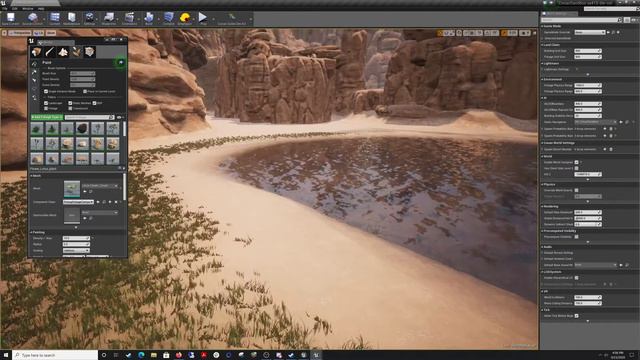Choose the foliage Lasso tool side icon
This screenshot has width=640, height=360.
point(34,89)
